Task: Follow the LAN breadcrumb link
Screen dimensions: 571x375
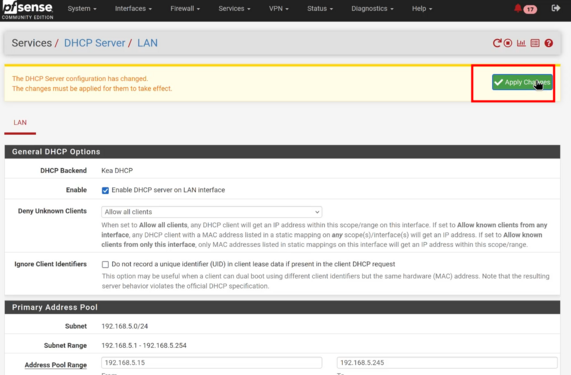Action: click(x=147, y=43)
